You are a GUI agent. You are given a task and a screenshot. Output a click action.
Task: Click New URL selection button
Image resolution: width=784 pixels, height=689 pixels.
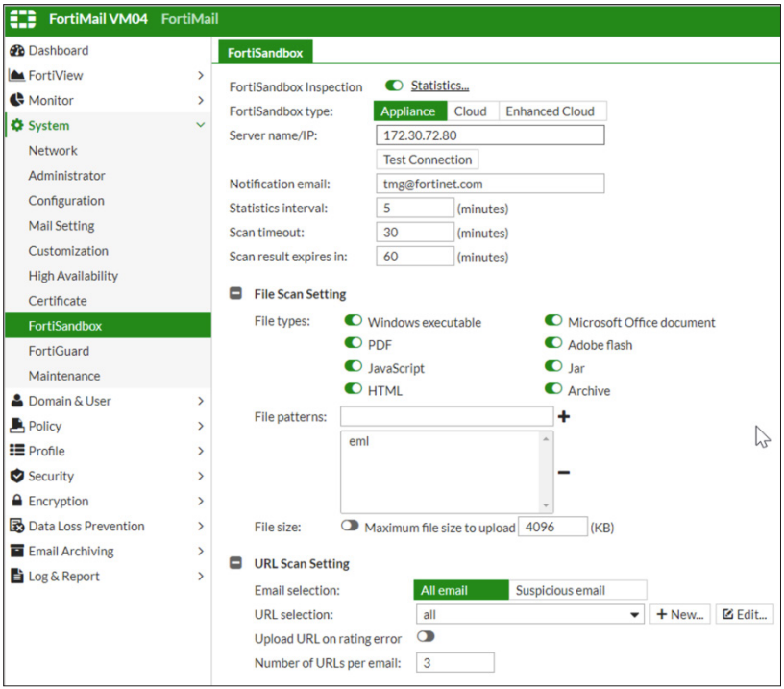[680, 614]
